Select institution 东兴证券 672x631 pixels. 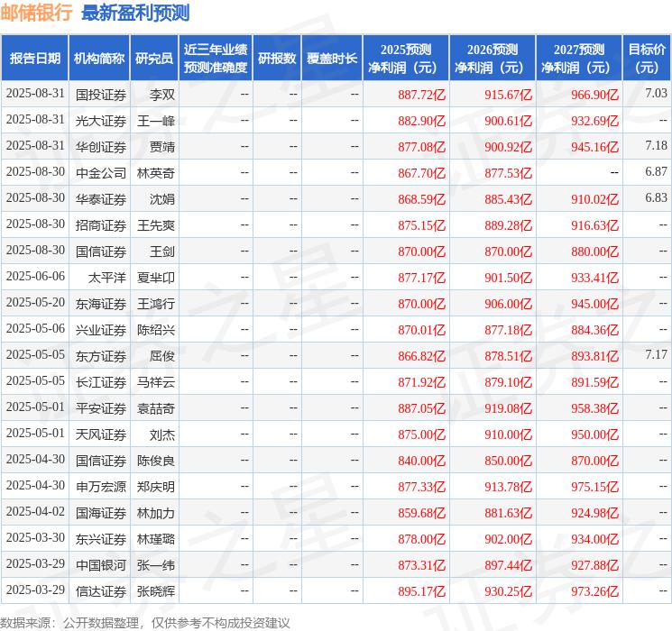[101, 539]
